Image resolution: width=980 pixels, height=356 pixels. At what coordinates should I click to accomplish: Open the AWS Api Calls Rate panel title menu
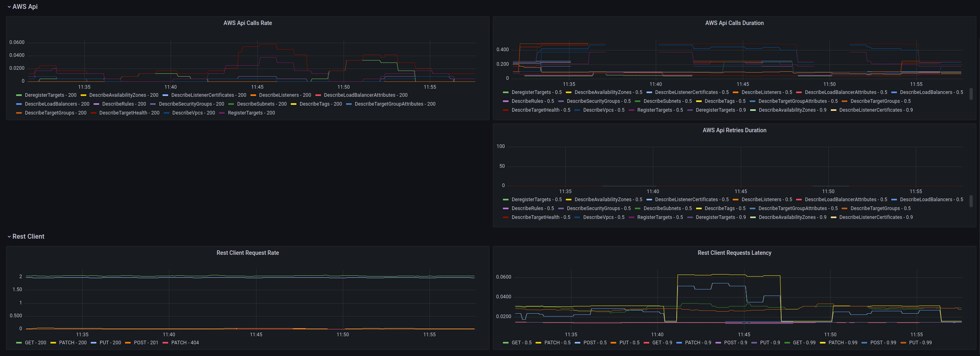[x=248, y=23]
